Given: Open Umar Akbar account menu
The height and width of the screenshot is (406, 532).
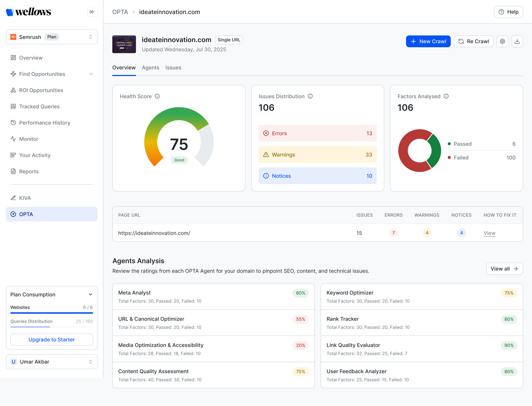Looking at the screenshot, I should click(x=52, y=362).
